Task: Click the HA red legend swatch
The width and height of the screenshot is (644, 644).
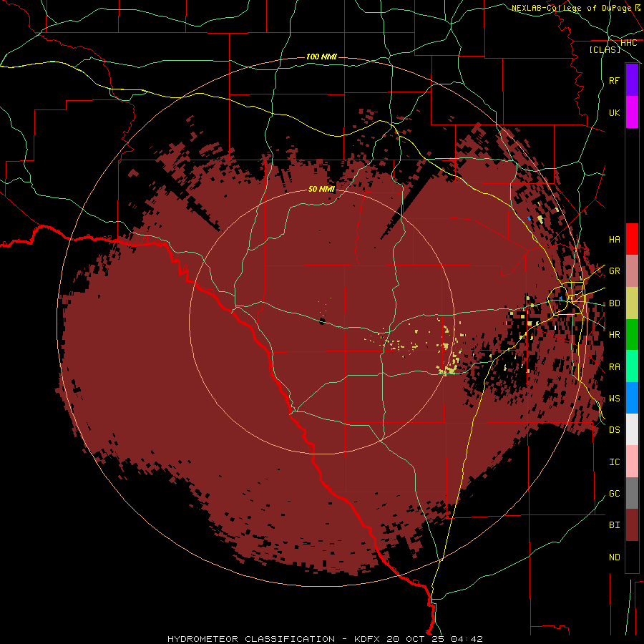Action: point(632,239)
